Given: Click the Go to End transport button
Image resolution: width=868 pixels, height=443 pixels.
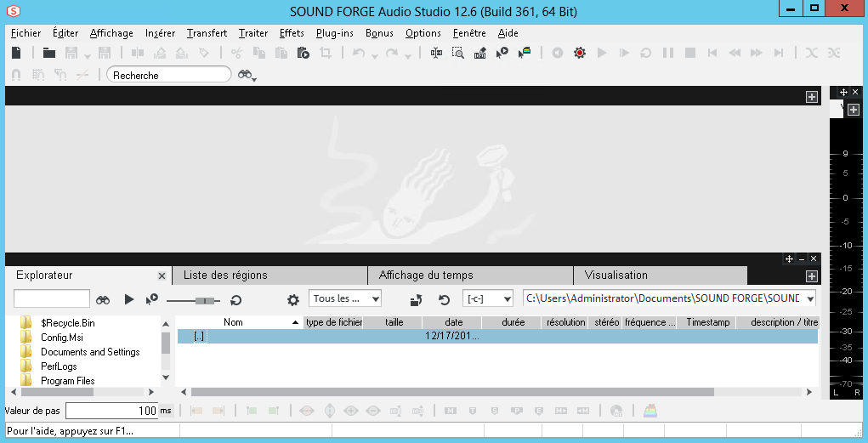Looking at the screenshot, I should pos(779,53).
